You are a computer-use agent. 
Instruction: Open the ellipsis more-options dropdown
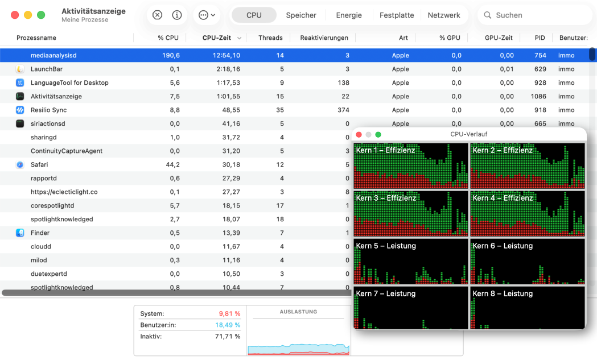click(x=207, y=15)
